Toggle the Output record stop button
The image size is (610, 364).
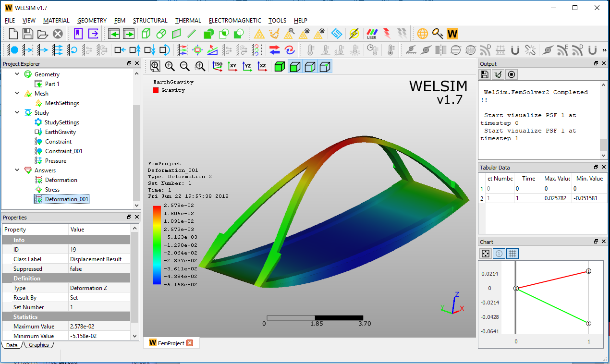click(x=512, y=74)
